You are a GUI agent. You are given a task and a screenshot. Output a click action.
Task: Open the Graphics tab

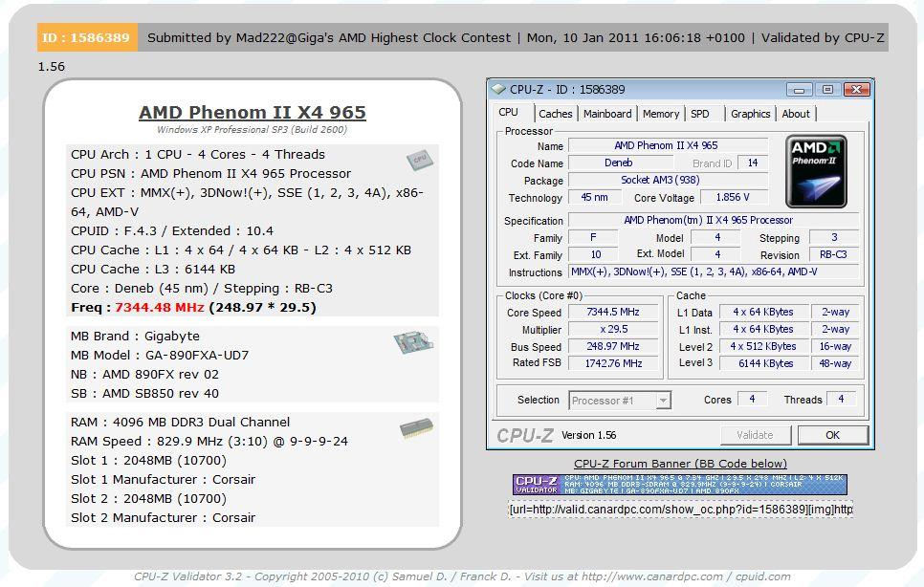click(750, 114)
